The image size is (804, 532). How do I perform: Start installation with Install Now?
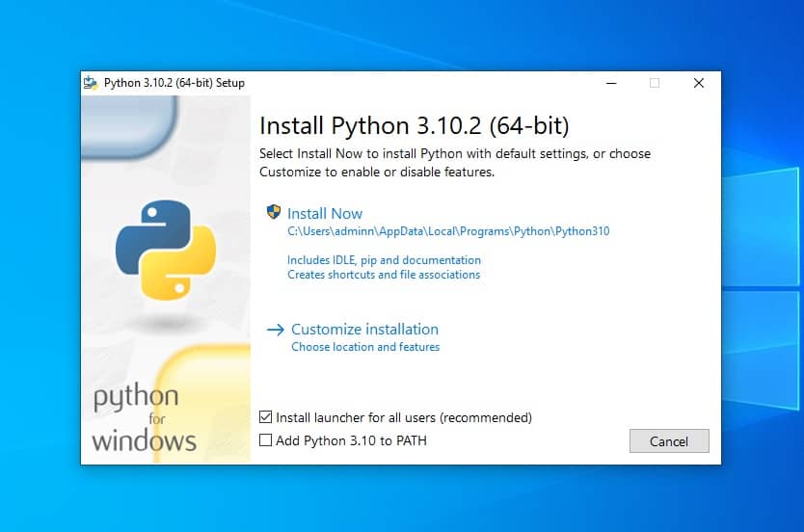tap(325, 213)
